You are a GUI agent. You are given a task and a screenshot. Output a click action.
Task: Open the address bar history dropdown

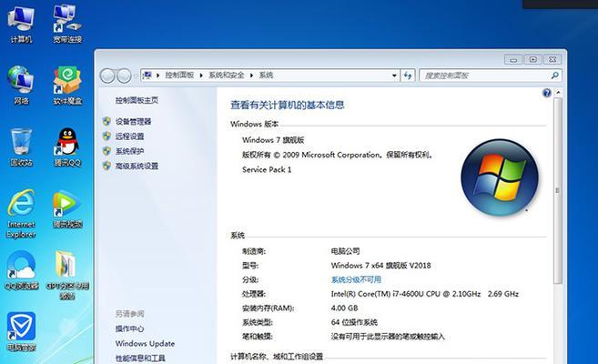click(x=394, y=76)
